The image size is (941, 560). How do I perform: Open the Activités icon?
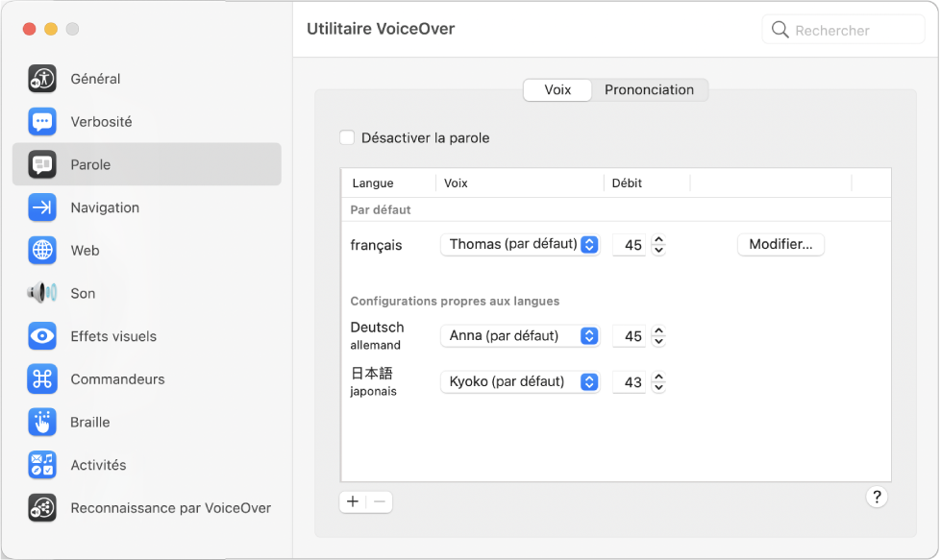[x=42, y=465]
